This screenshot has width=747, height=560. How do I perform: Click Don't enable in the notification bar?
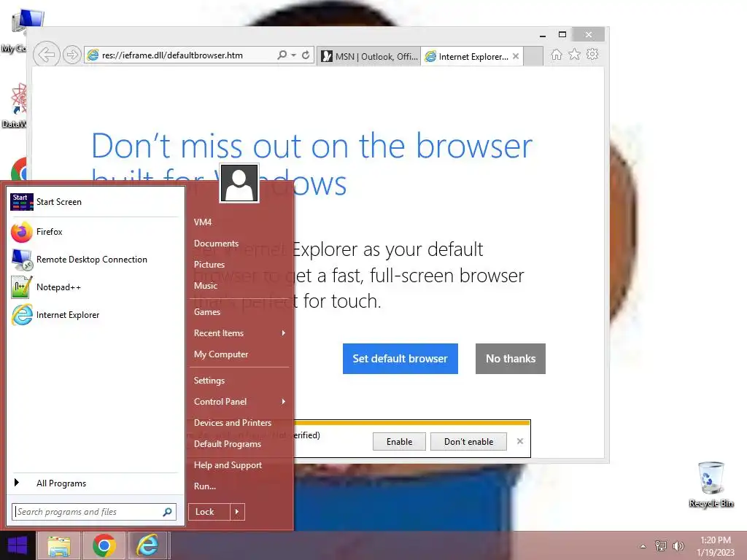click(x=468, y=441)
